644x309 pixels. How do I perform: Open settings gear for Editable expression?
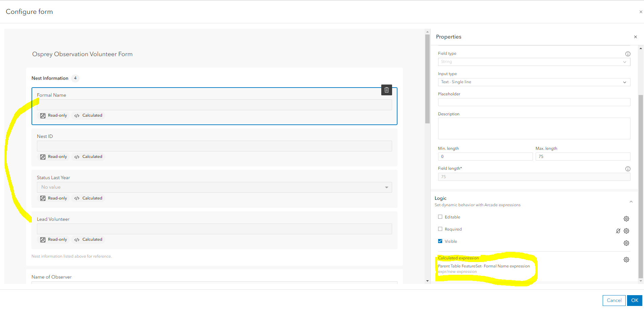point(626,219)
